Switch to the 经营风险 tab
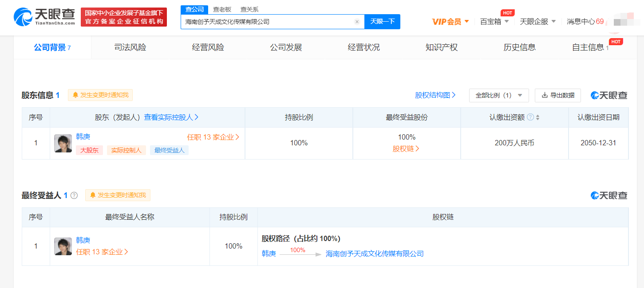The image size is (644, 288). click(x=208, y=47)
